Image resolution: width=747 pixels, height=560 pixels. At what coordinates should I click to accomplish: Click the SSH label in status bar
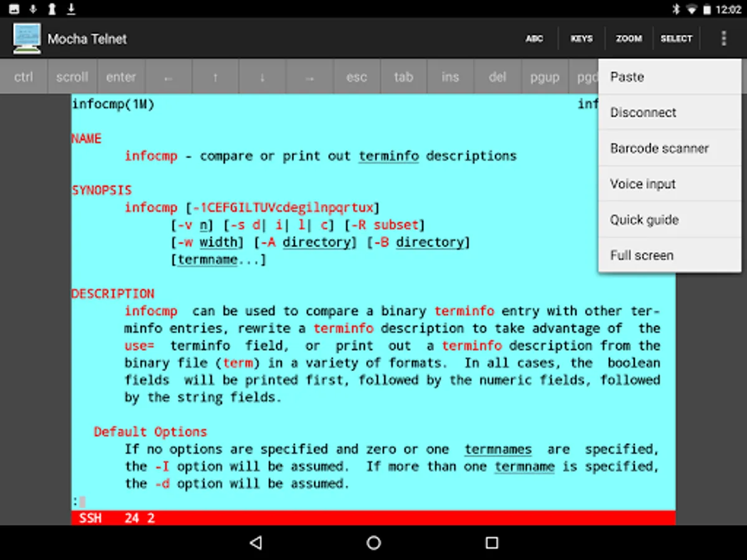90,518
